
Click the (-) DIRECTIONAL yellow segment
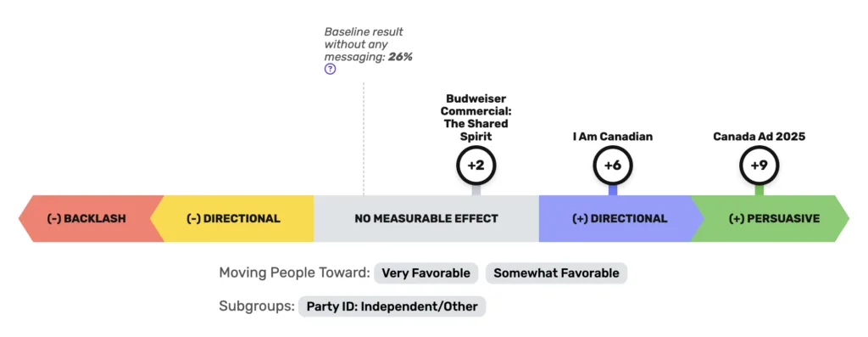(x=232, y=218)
